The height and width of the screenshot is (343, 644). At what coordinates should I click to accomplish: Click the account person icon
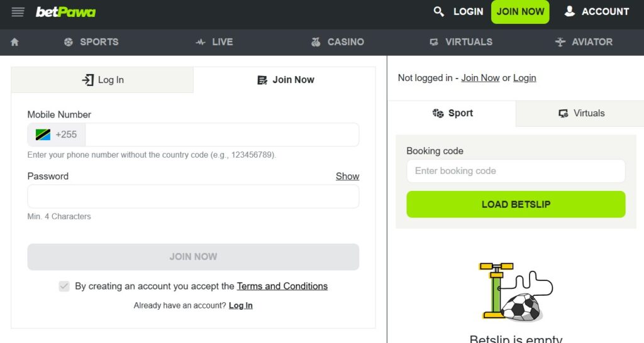coord(569,11)
